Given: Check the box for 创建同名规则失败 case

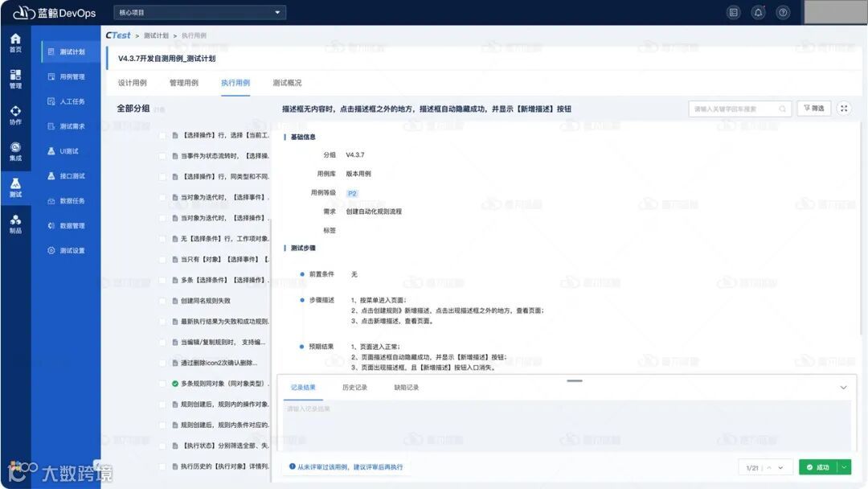Looking at the screenshot, I should pyautogui.click(x=162, y=301).
